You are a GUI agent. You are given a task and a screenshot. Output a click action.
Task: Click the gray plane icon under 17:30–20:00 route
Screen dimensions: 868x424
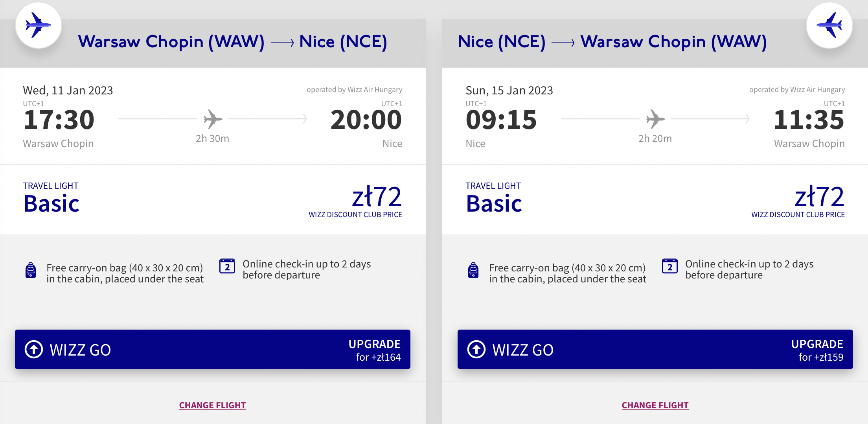point(213,119)
